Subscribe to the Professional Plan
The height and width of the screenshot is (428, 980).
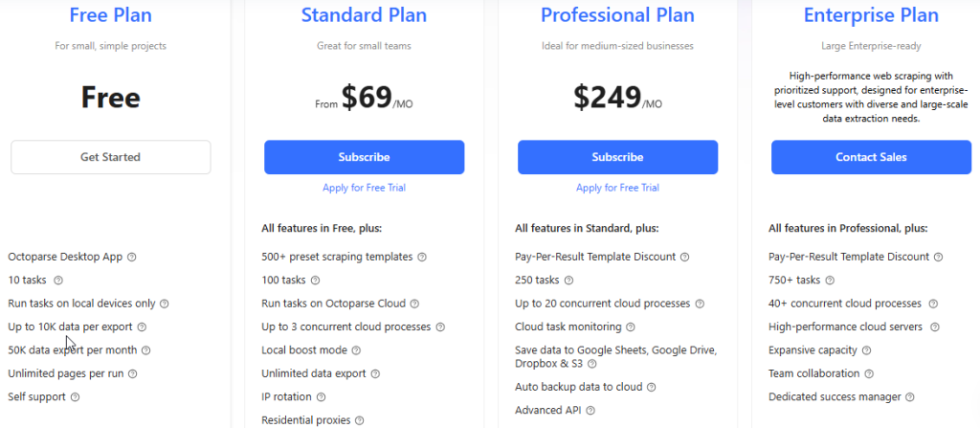pos(617,157)
